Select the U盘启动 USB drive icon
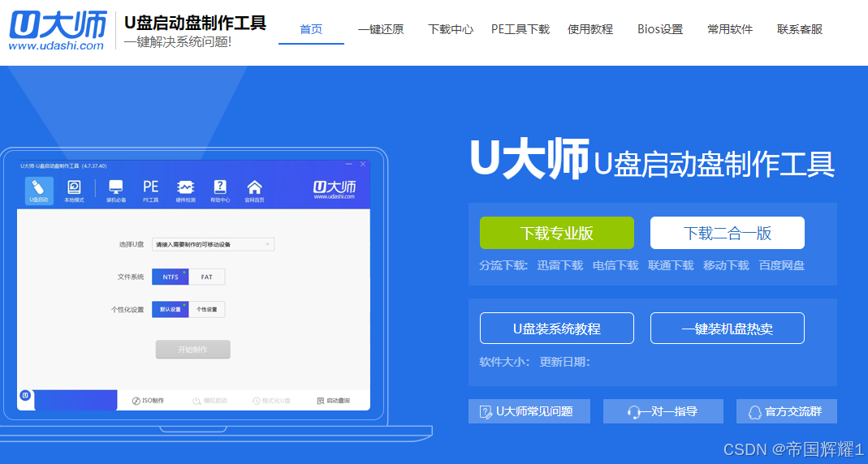868x464 pixels. coord(39,191)
